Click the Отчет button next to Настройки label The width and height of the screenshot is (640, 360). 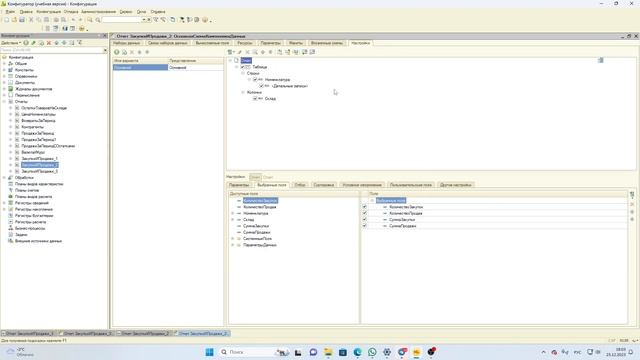tap(255, 177)
